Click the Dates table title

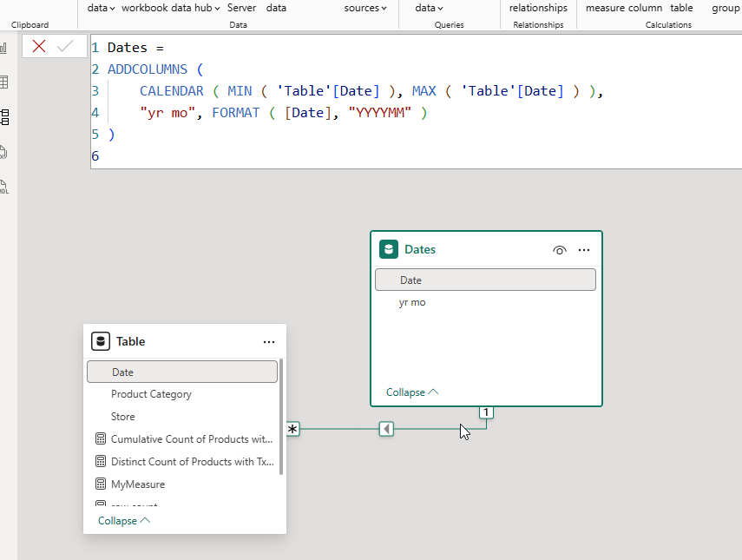[420, 249]
